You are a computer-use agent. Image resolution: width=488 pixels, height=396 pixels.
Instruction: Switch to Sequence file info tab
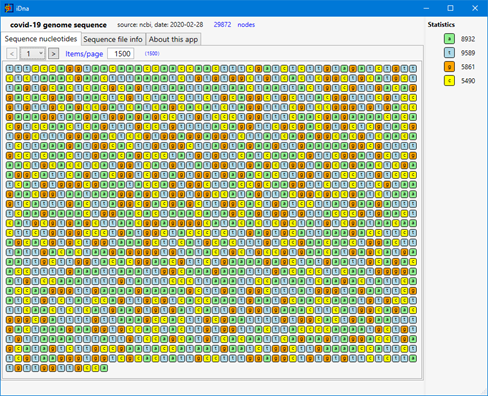click(113, 39)
